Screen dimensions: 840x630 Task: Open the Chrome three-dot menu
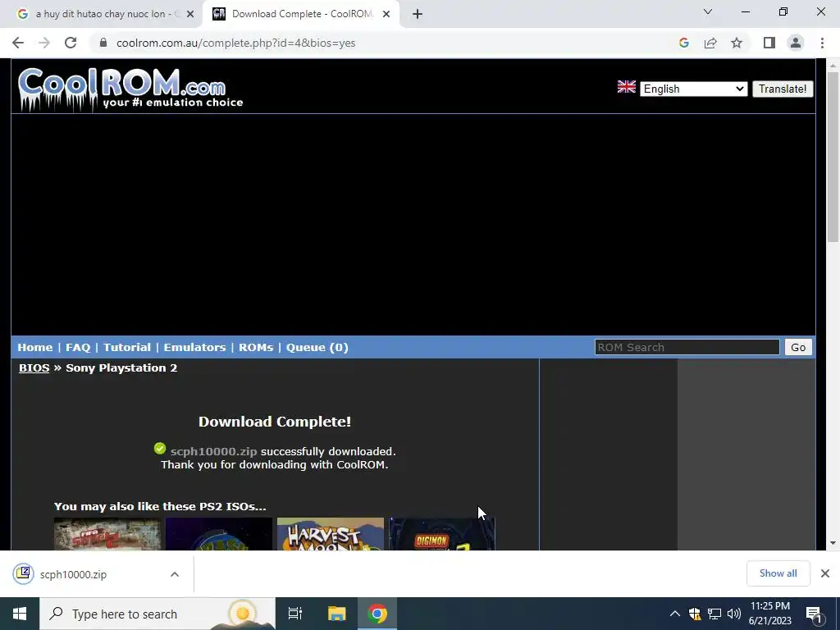point(822,43)
